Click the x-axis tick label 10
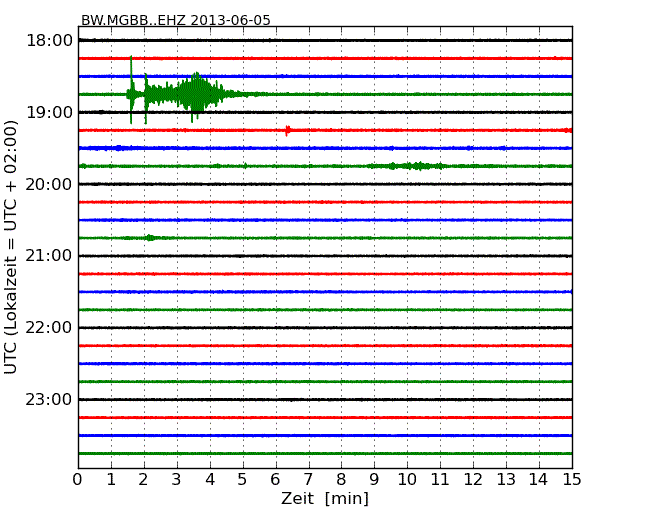This screenshot has width=650, height=520. (x=407, y=480)
